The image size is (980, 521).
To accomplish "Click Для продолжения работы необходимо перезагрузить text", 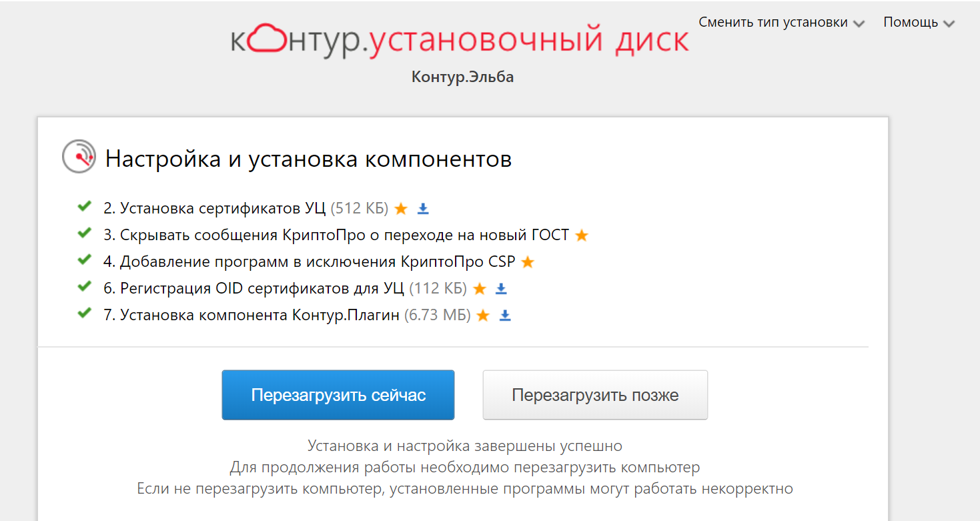I will tap(465, 467).
